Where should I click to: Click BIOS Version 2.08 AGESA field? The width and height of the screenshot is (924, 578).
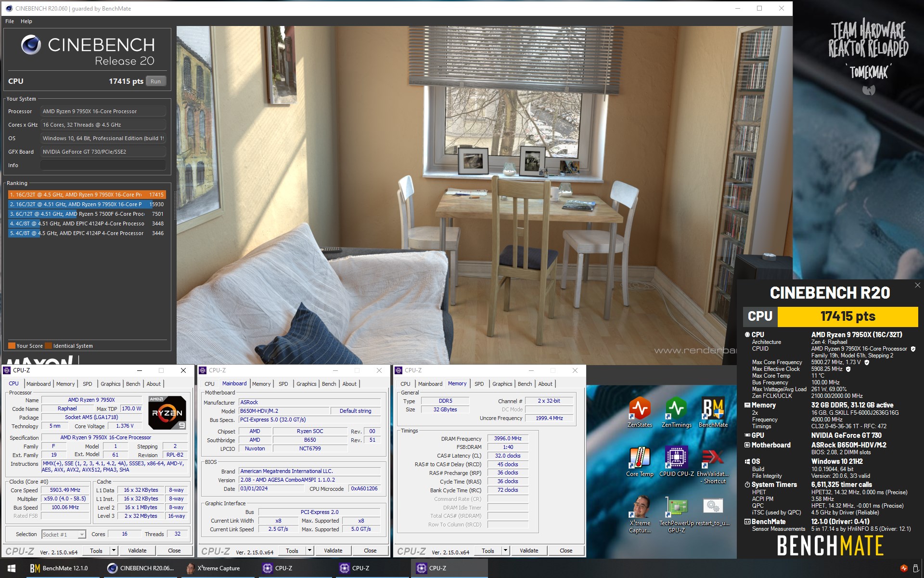(x=309, y=480)
